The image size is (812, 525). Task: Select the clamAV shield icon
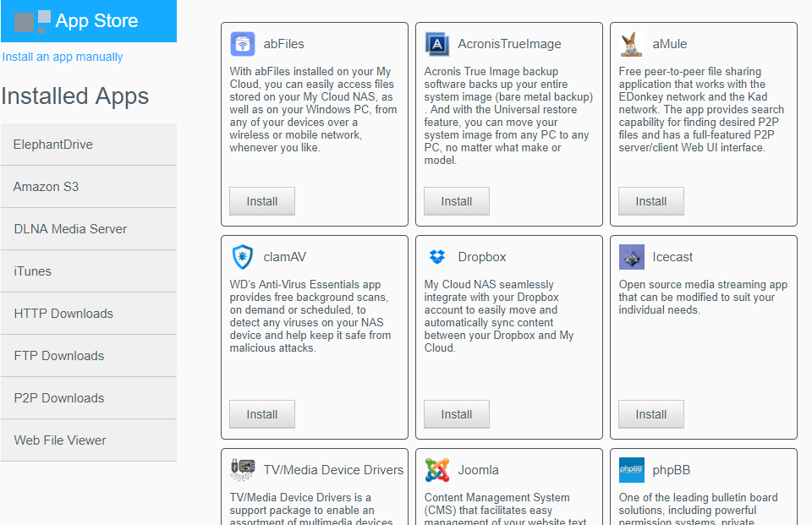click(x=242, y=256)
